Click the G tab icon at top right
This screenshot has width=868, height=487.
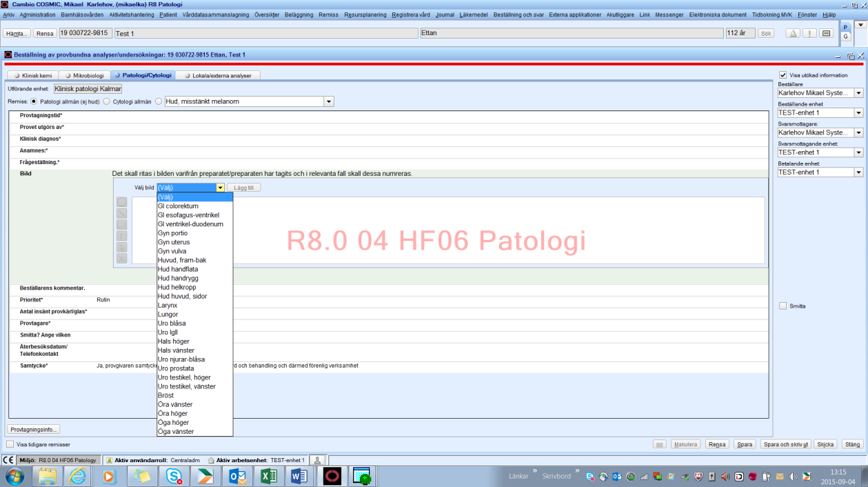click(x=846, y=37)
